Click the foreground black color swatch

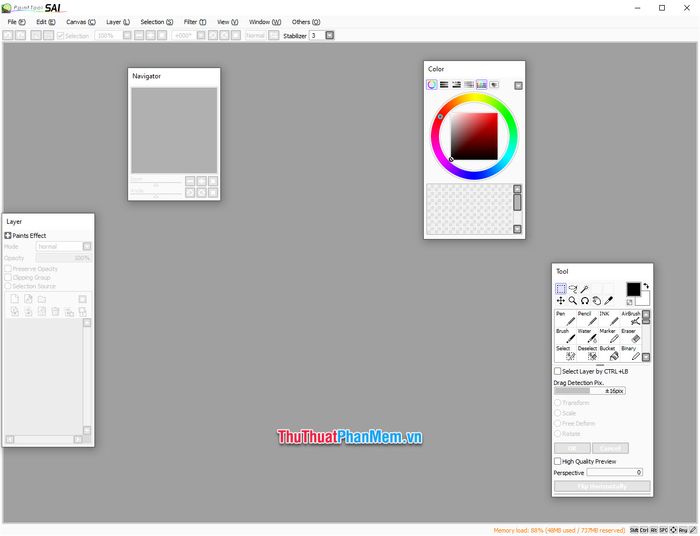click(633, 289)
